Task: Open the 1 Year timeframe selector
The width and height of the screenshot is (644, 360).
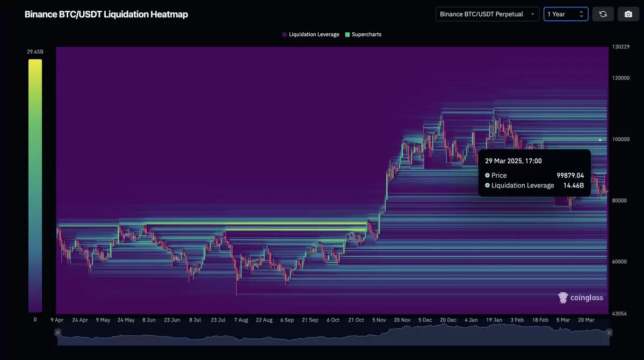Action: tap(566, 14)
